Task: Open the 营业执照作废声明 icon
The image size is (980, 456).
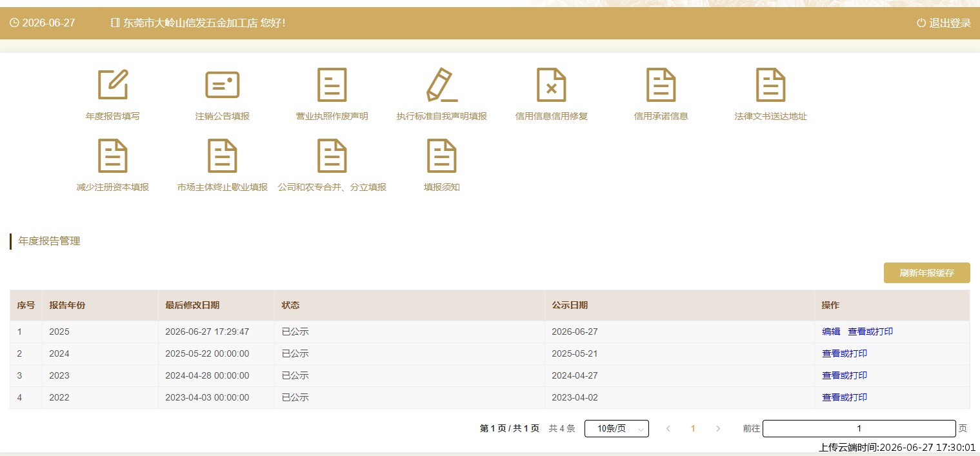Action: point(332,84)
